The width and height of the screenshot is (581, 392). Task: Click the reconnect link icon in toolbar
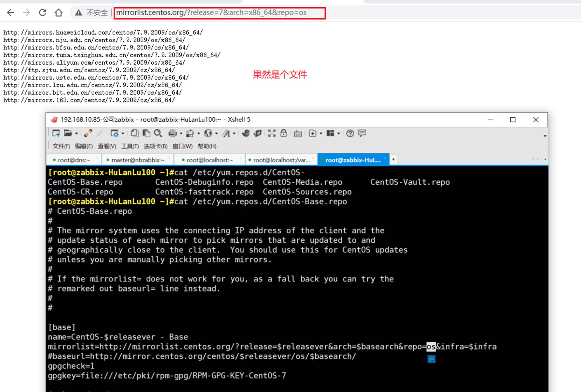coord(88,133)
